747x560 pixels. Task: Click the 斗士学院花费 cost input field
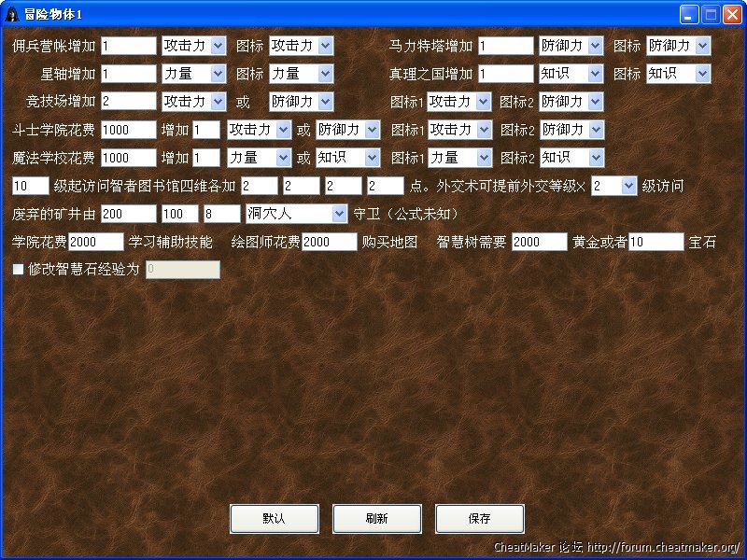pos(128,130)
